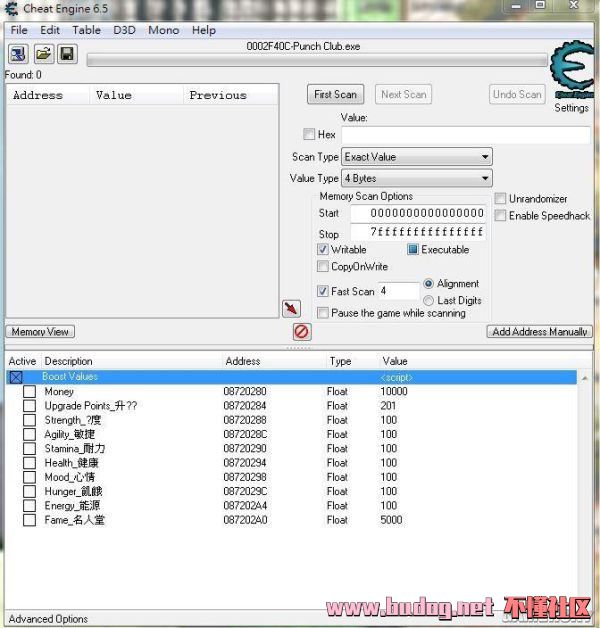Click the First Scan button

click(335, 95)
